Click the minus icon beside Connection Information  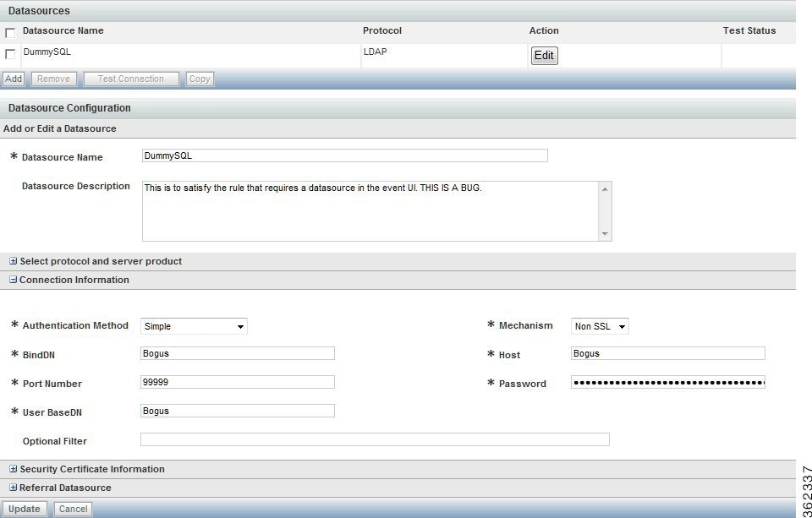[12, 280]
